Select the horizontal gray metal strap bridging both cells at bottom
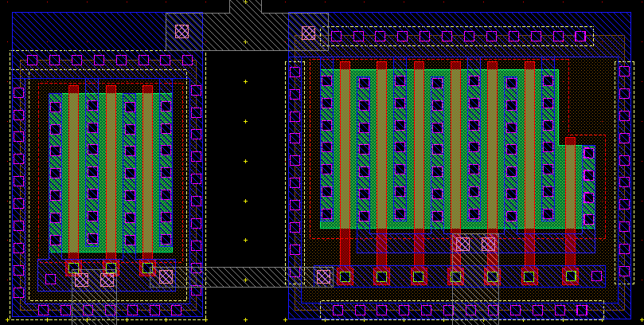Image resolution: width=644 pixels, height=325 pixels. (241, 277)
